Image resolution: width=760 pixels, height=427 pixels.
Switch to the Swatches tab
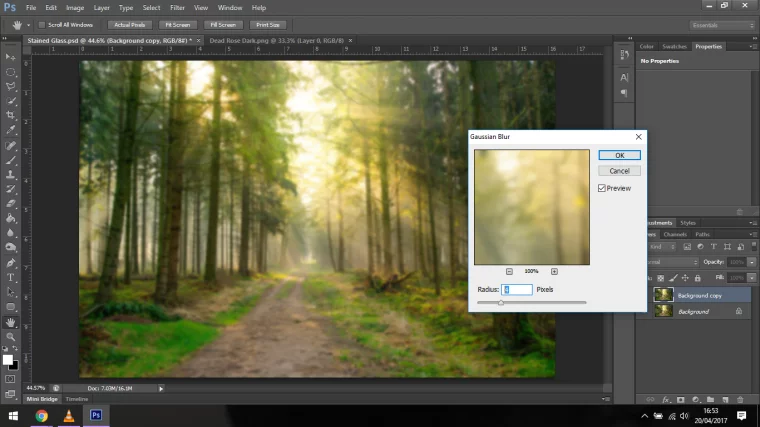click(674, 47)
